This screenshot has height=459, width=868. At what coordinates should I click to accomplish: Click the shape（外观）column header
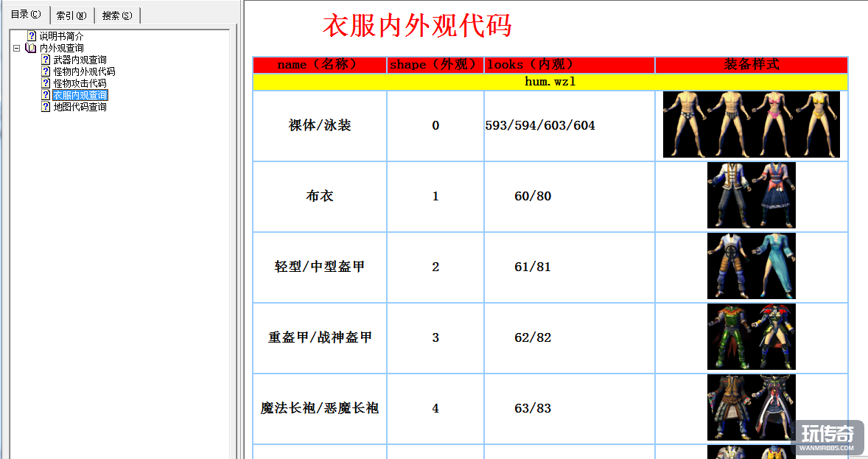pyautogui.click(x=435, y=65)
